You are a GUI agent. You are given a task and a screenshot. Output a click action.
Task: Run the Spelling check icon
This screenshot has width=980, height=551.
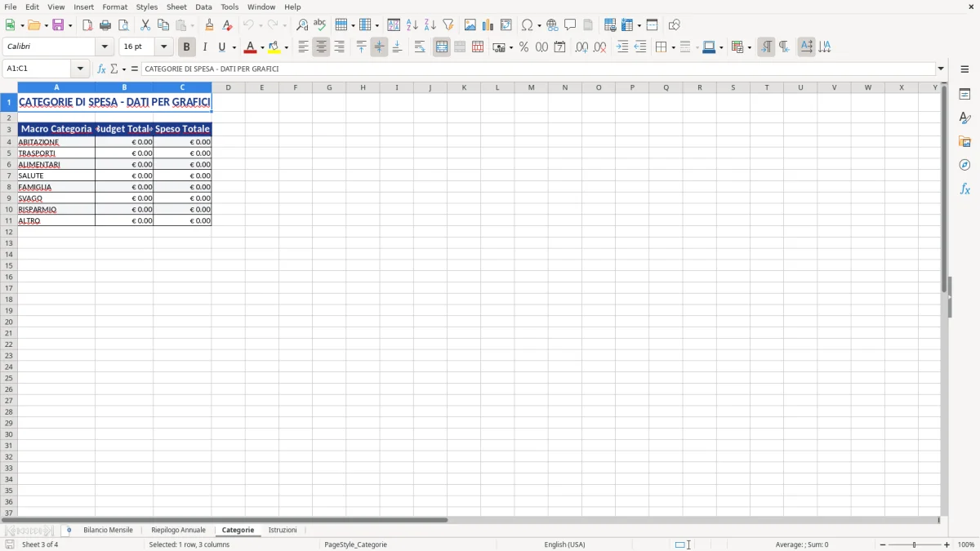(x=320, y=25)
